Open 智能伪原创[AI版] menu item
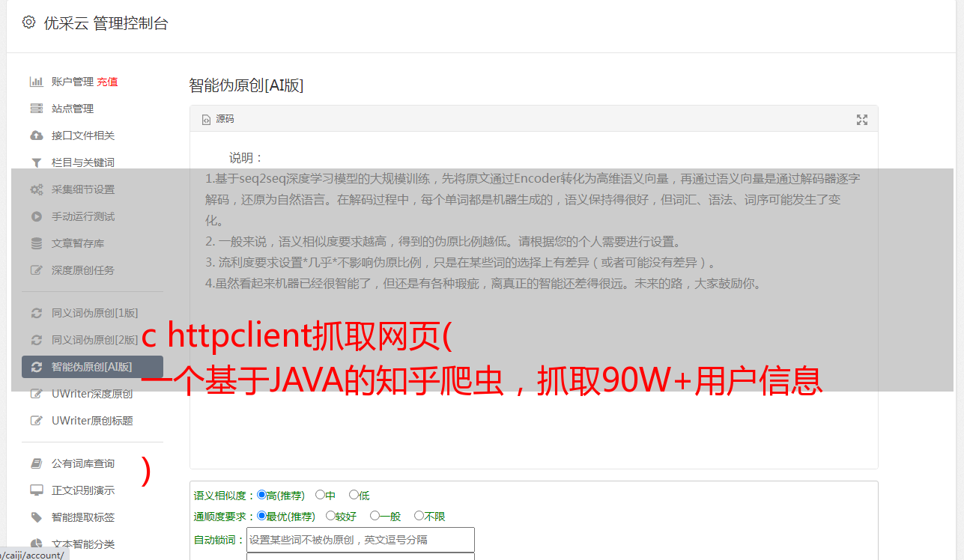This screenshot has width=964, height=560. coord(92,367)
